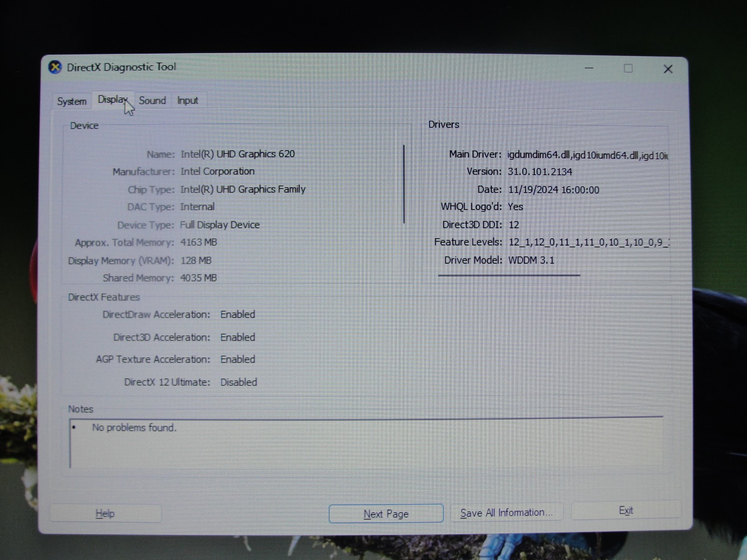Select 'Intel(R) UHD Graphics 620' name value
This screenshot has height=560, width=747.
point(238,154)
